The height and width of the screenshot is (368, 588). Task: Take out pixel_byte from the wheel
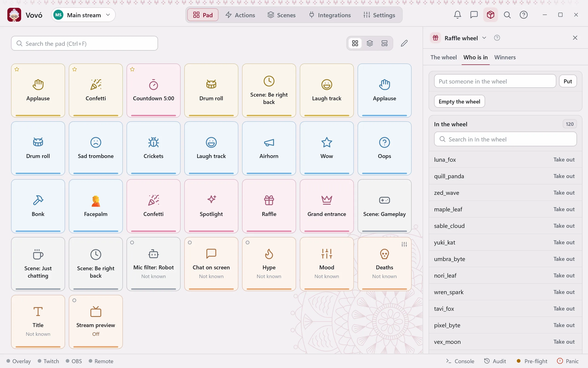pyautogui.click(x=564, y=325)
